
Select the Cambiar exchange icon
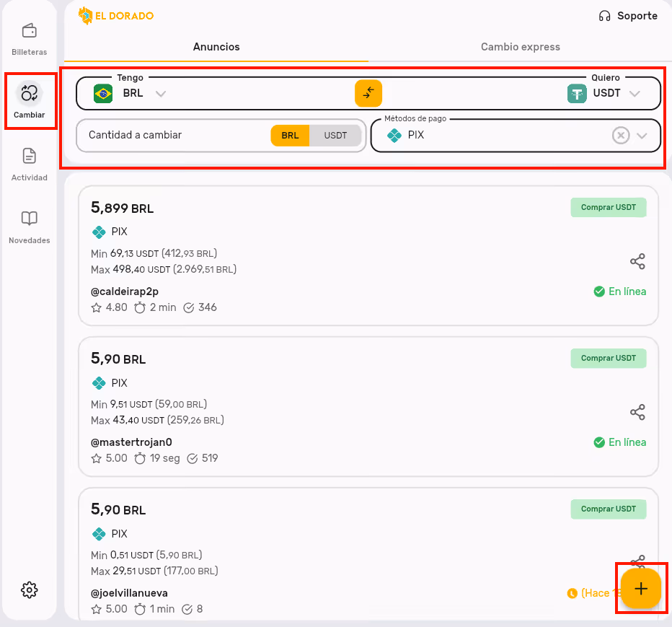coord(29,93)
